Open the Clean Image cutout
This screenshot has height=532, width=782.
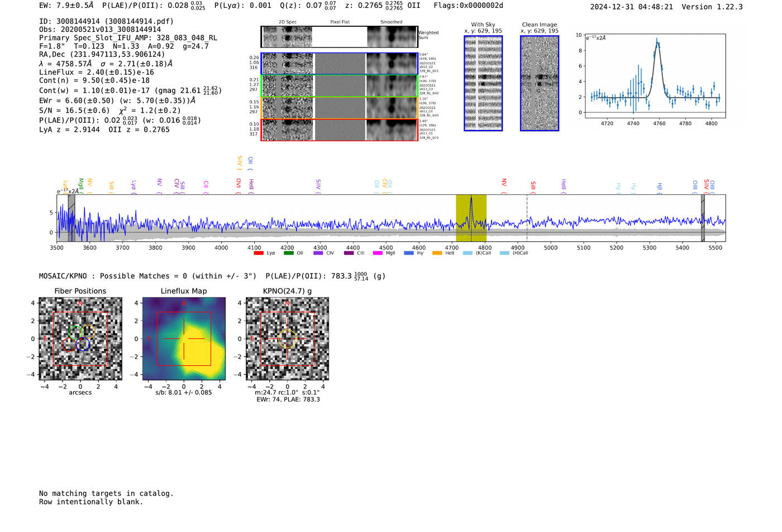(x=540, y=83)
